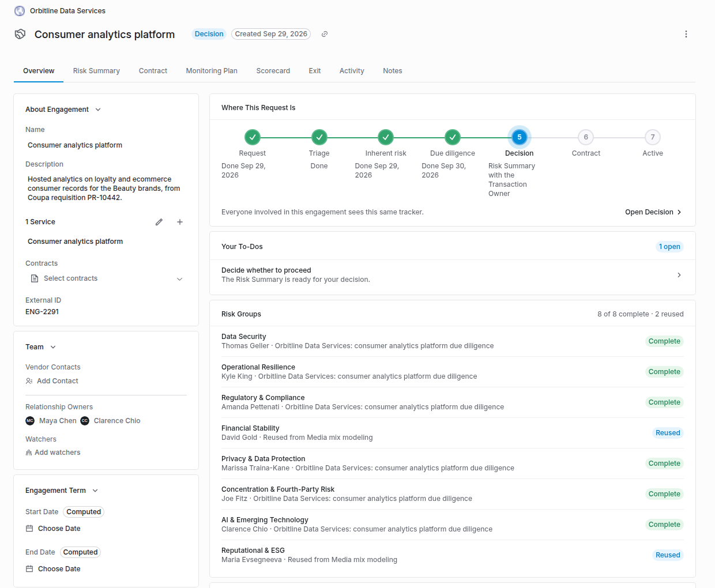Click Complete badge for Data Security
Viewport: 715px width, 588px height.
click(x=664, y=341)
